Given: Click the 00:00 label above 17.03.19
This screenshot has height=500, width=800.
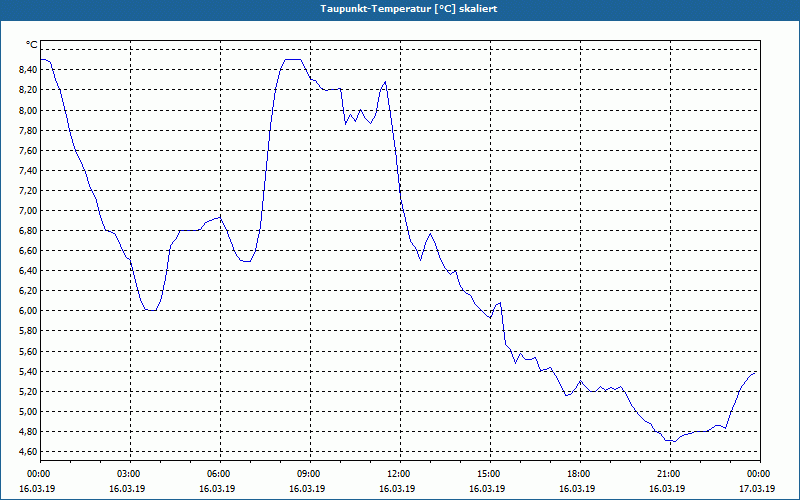Looking at the screenshot, I should [760, 474].
